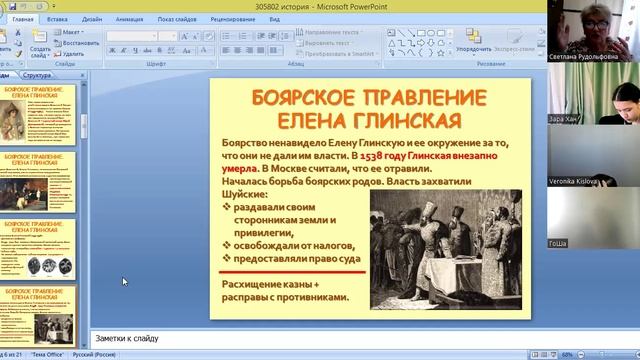Select the five-point star shape
640x360 pixels.
(x=441, y=53)
